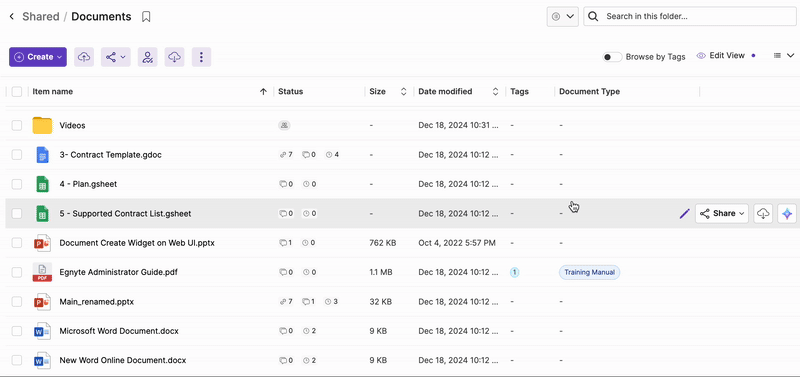Viewport: 800px width, 377px height.
Task: Open 4 - Plan.gsheet file name
Action: coord(88,184)
